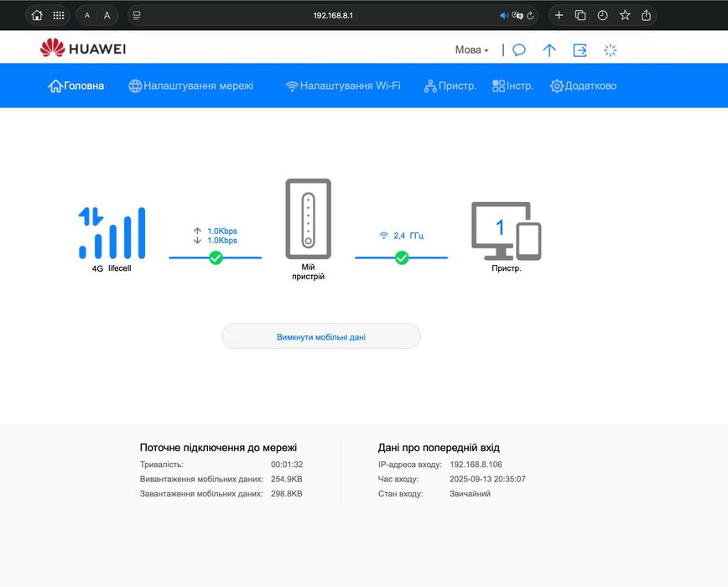Image resolution: width=728 pixels, height=587 pixels.
Task: Open SMS messages speech bubble icon
Action: pos(519,49)
